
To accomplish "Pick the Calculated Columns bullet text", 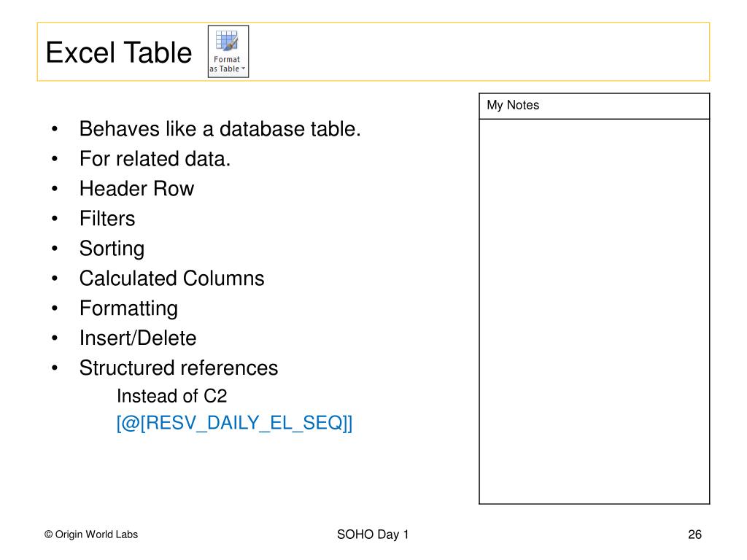I will click(171, 279).
